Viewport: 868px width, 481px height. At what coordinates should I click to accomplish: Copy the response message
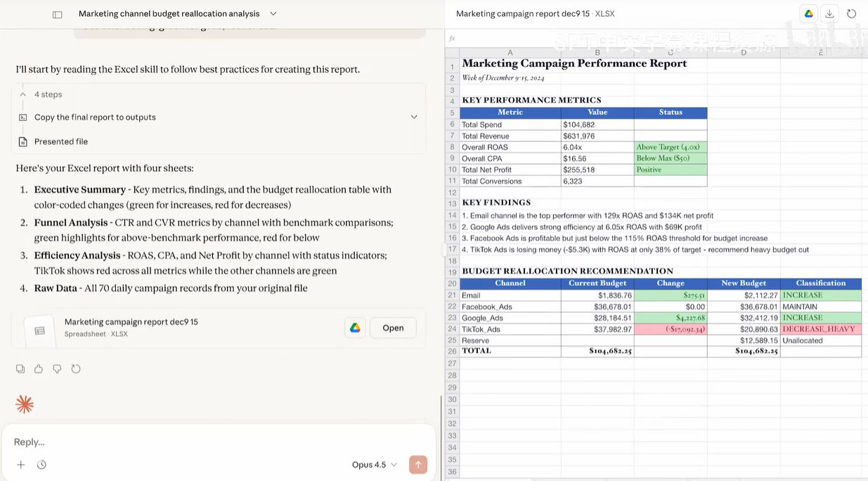[20, 368]
